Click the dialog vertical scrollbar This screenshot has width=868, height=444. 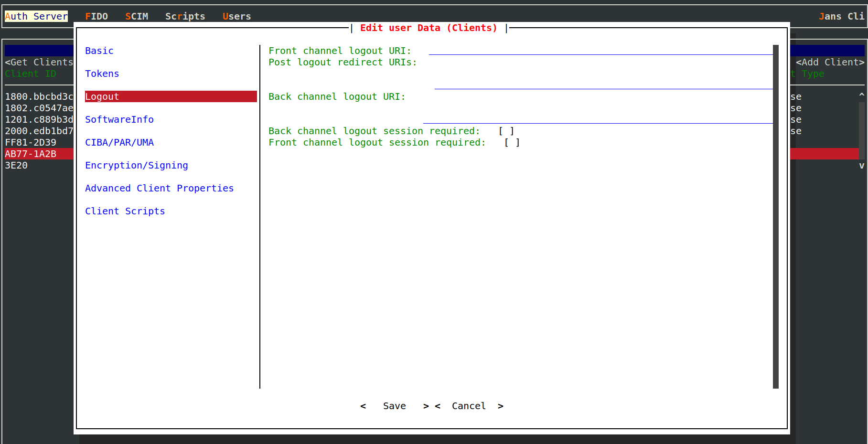click(x=776, y=217)
